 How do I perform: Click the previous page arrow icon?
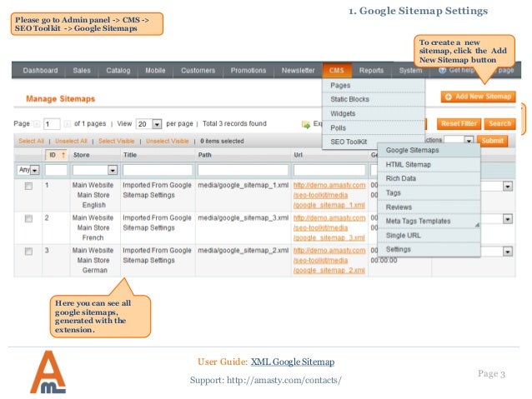(x=37, y=124)
